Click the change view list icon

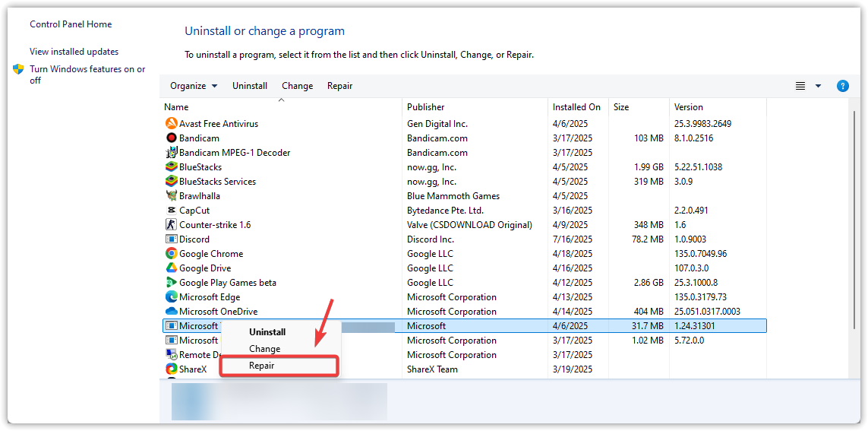[800, 86]
